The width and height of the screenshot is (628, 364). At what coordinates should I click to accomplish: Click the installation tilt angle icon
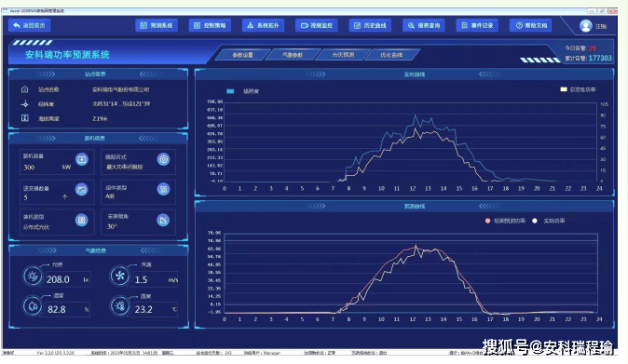(x=163, y=220)
